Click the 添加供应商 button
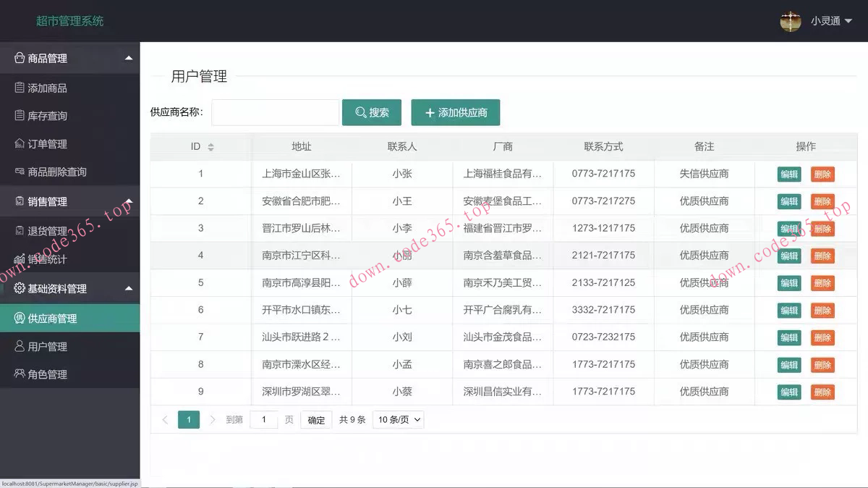868x488 pixels. pyautogui.click(x=455, y=112)
